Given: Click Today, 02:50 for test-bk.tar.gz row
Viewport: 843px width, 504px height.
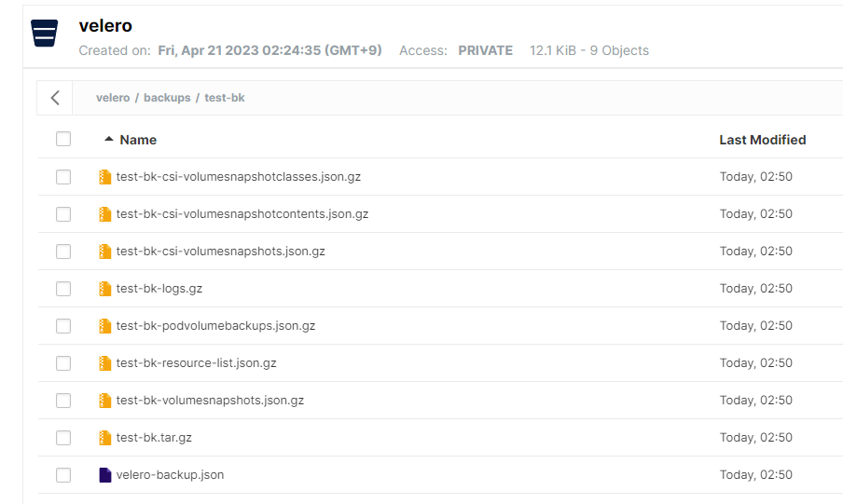Looking at the screenshot, I should tap(756, 437).
